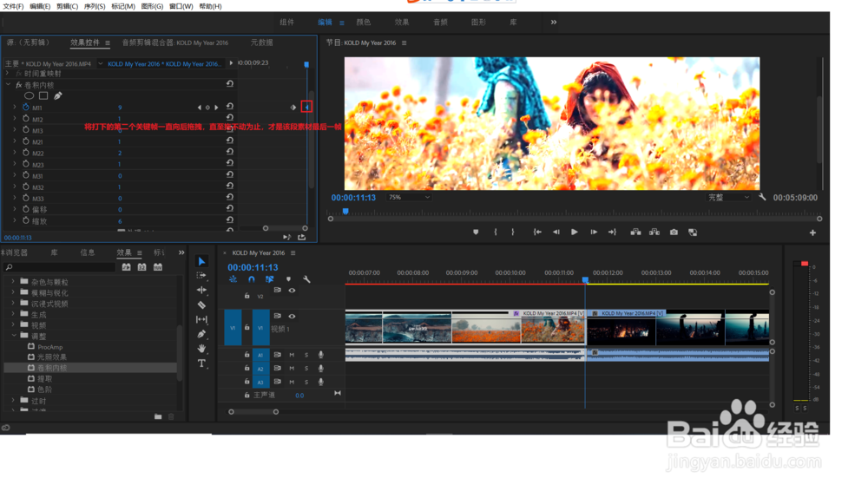Open timeline display settings wrench
Screen dimensions: 868x491
[x=306, y=279]
